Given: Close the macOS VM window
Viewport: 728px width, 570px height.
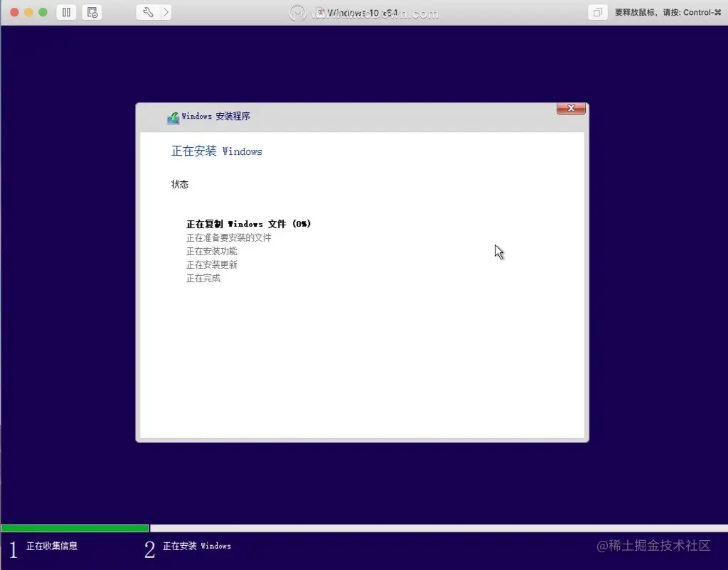Looking at the screenshot, I should tap(14, 12).
